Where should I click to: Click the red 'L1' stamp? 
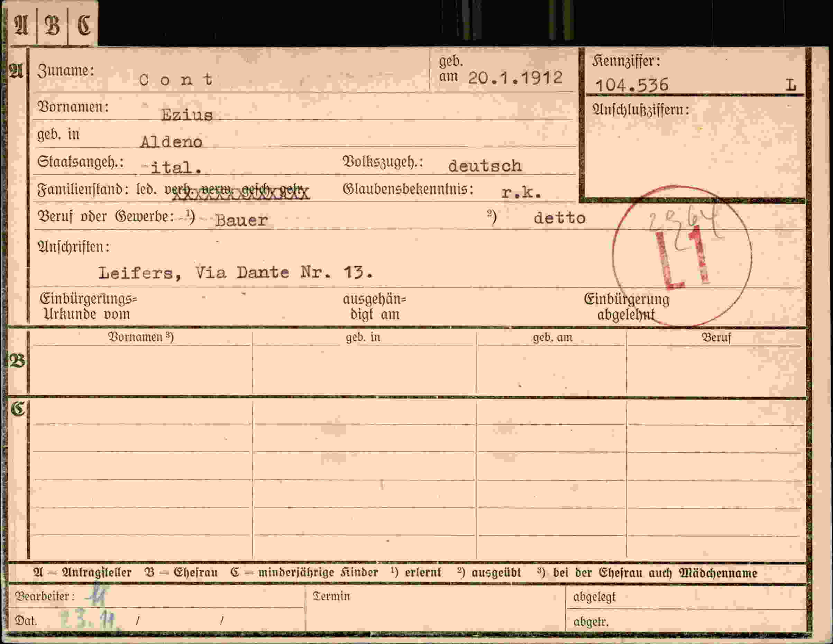[683, 257]
